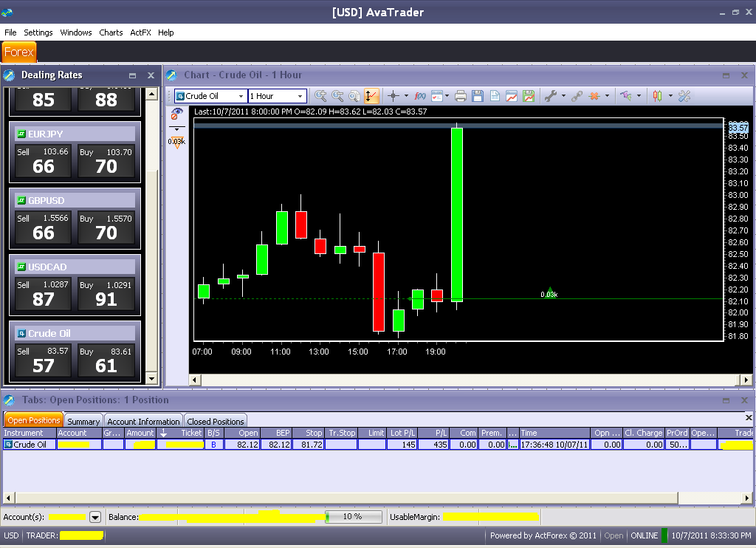
Task: Click the wrench chart settings icon
Action: 550,96
